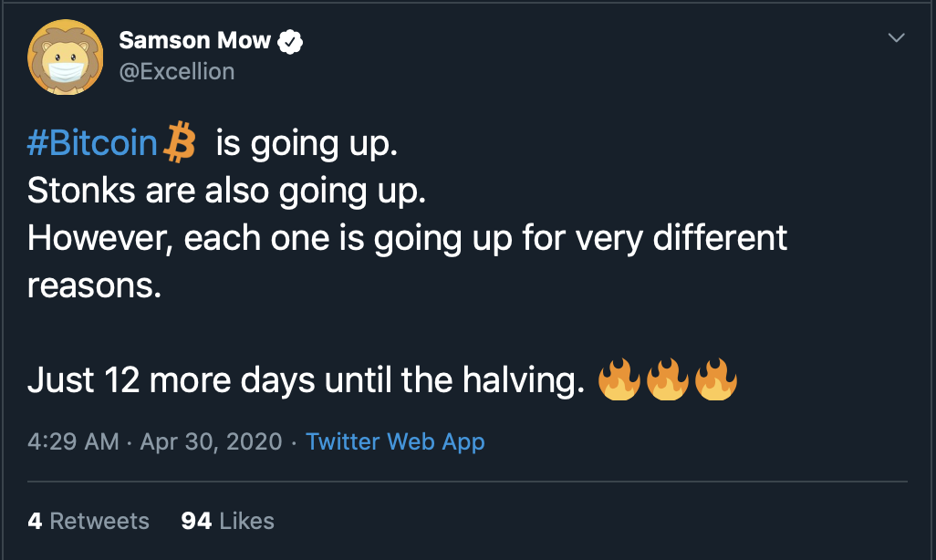
Task: Click the tweet text about the halving
Action: tap(306, 380)
